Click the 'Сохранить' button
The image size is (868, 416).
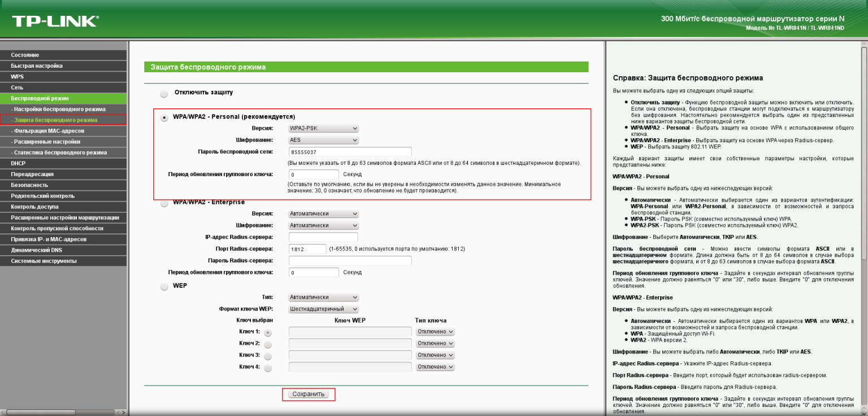coord(309,394)
